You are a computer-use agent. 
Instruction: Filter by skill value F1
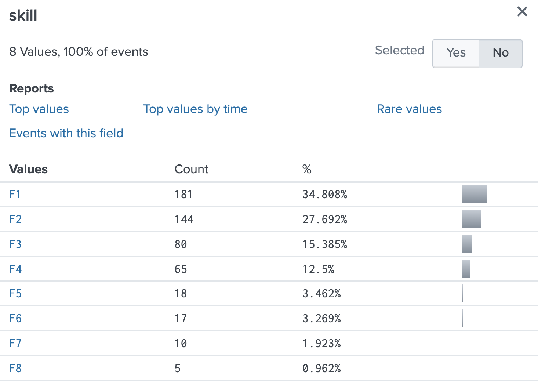click(15, 194)
